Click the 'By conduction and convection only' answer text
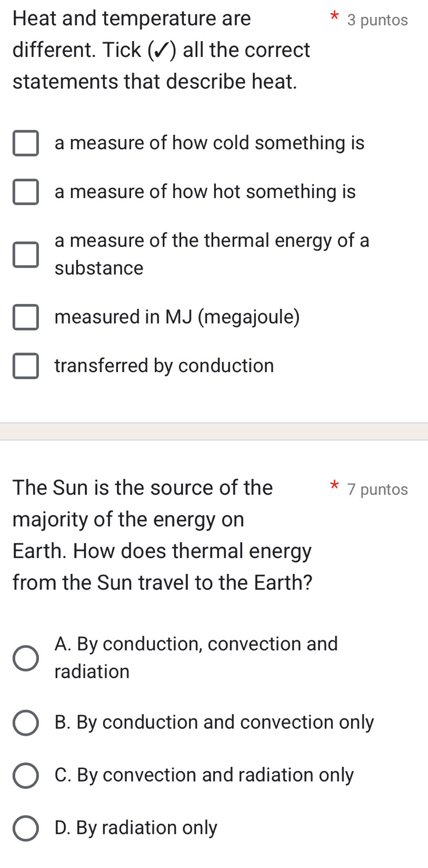 pyautogui.click(x=214, y=722)
